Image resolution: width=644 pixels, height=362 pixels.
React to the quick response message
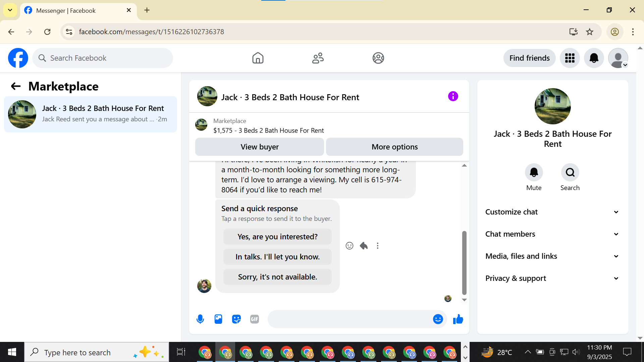point(349,246)
